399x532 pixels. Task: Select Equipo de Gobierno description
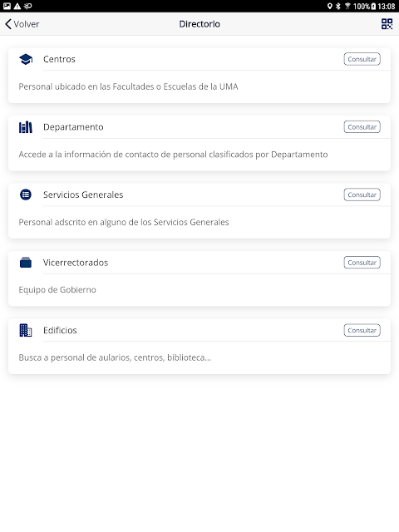coord(57,290)
